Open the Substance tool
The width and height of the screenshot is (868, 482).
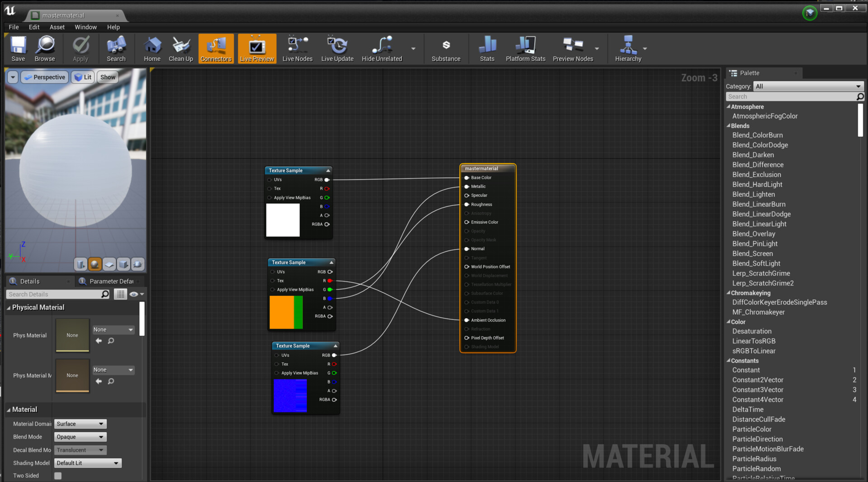446,48
